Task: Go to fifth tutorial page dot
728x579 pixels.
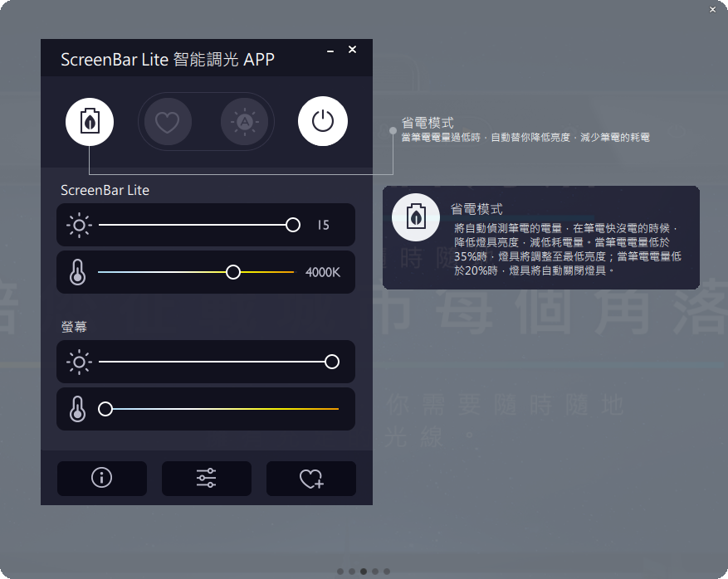Action: [387, 572]
